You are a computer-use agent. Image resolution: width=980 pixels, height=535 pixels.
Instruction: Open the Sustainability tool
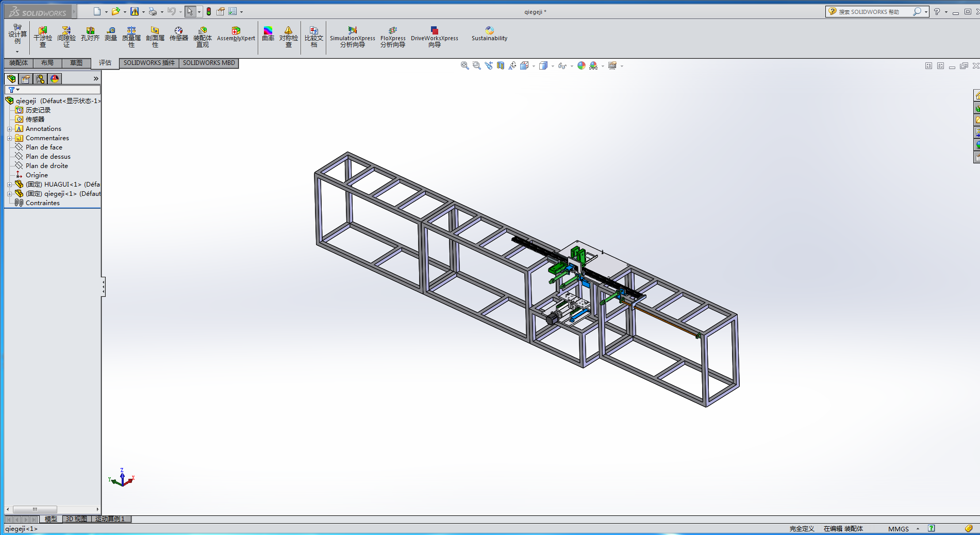489,34
